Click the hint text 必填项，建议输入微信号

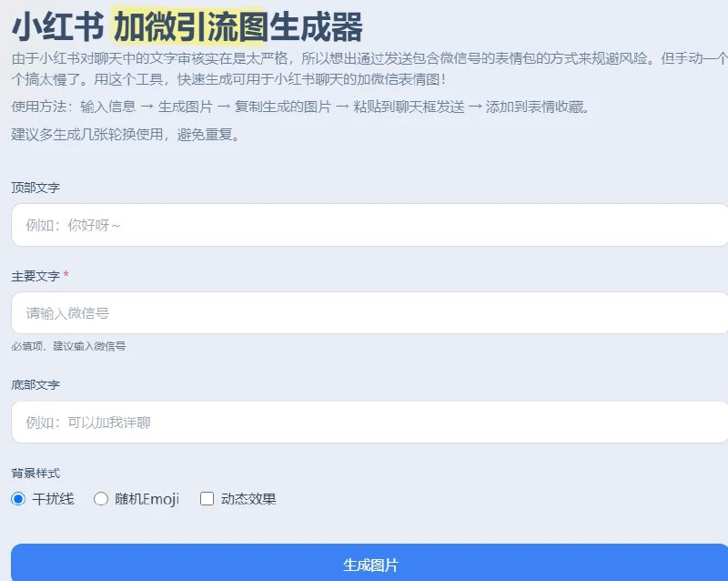pos(70,347)
